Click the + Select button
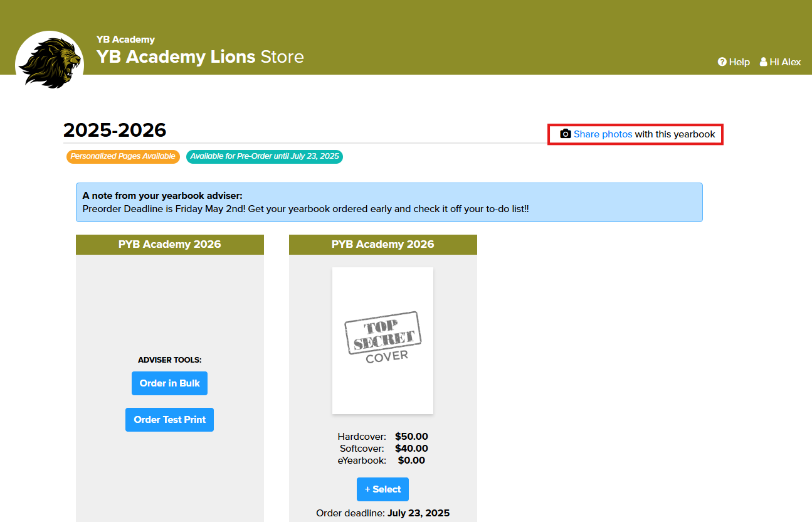The image size is (812, 522). tap(382, 489)
